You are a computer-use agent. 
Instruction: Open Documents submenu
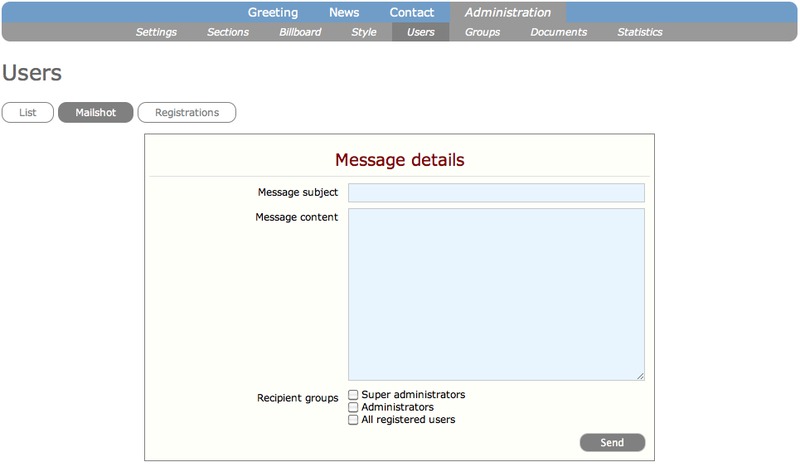(x=559, y=32)
